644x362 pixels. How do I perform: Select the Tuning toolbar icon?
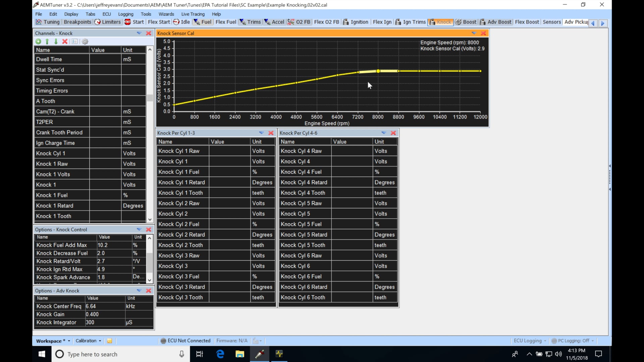pos(47,22)
